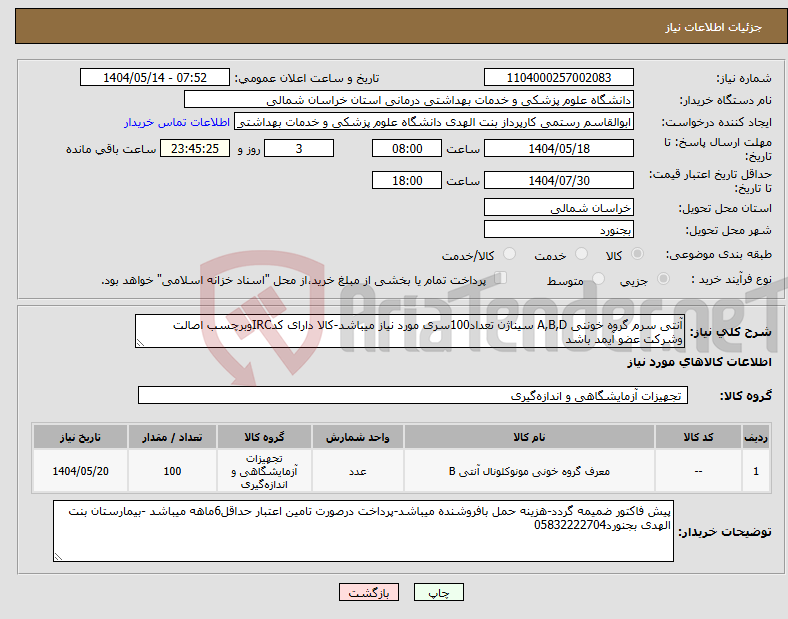Click the توضیحات خریدار notes textarea
The height and width of the screenshot is (619, 788).
point(363,531)
